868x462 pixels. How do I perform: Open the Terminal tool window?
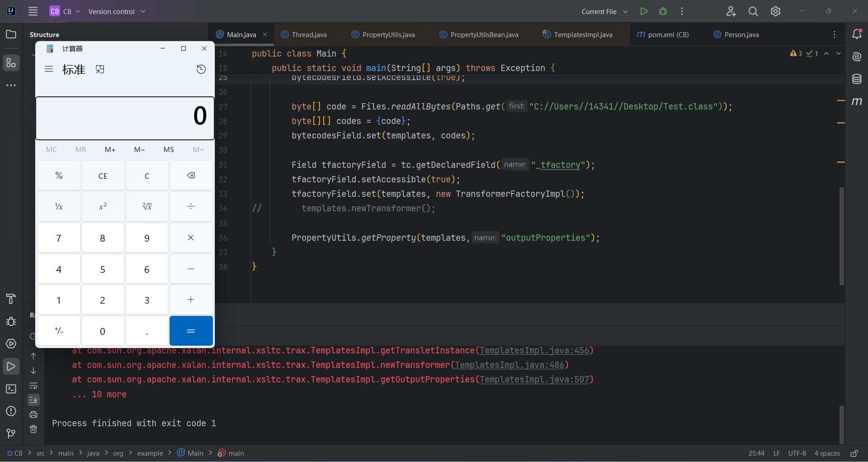[11, 389]
